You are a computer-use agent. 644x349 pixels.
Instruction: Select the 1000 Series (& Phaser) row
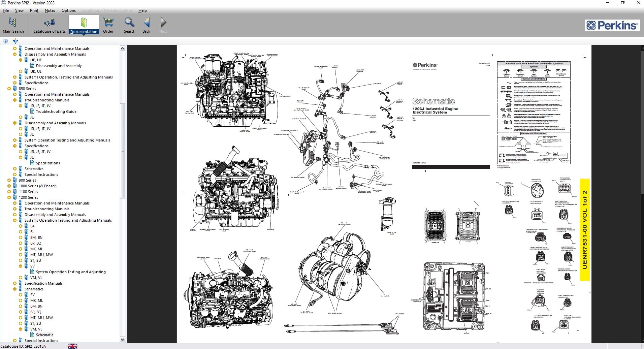pos(38,186)
